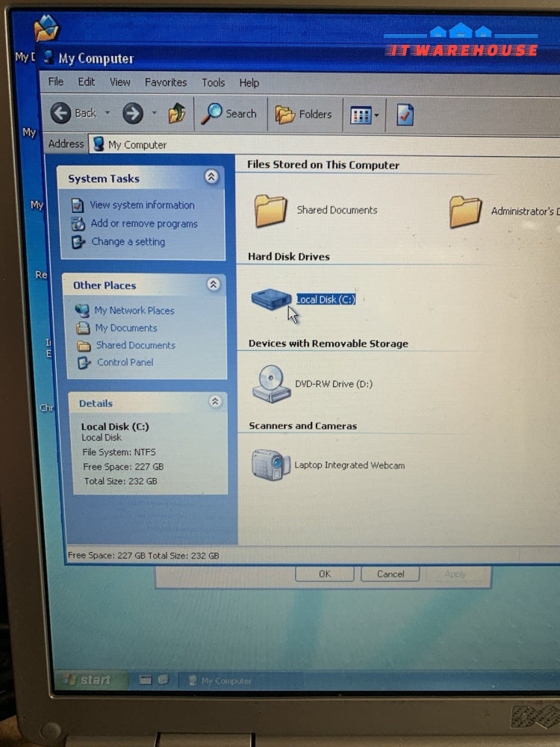Open the Help menu

click(249, 83)
